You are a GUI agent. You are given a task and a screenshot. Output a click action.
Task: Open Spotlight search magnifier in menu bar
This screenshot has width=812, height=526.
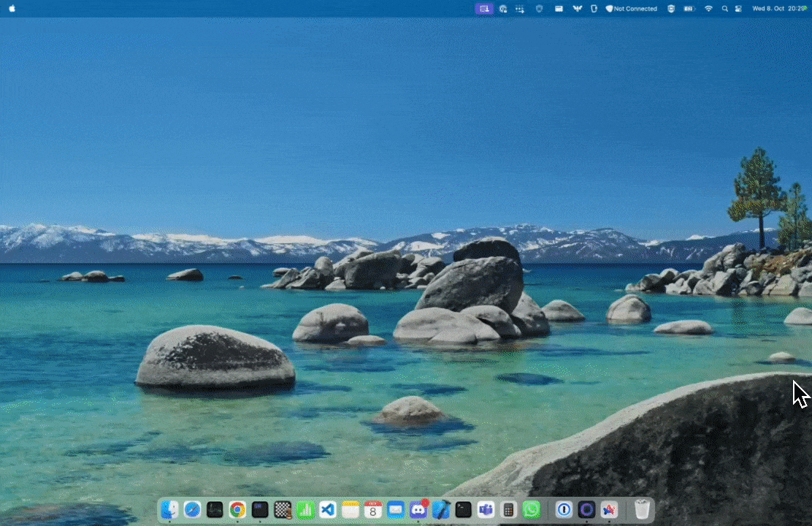(x=724, y=9)
